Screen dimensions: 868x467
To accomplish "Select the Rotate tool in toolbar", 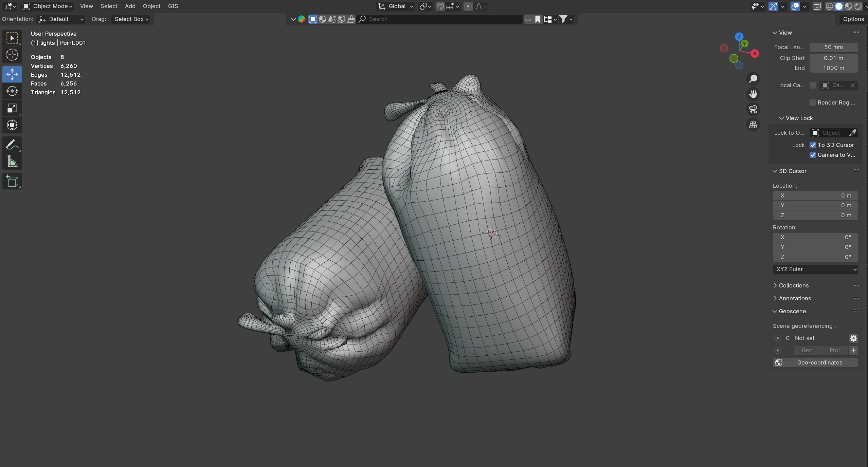I will tap(12, 91).
